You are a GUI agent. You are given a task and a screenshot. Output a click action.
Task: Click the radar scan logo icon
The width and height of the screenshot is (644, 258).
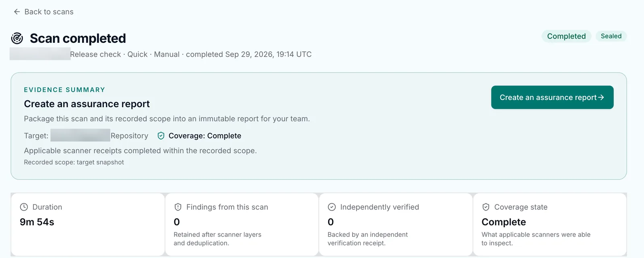17,38
